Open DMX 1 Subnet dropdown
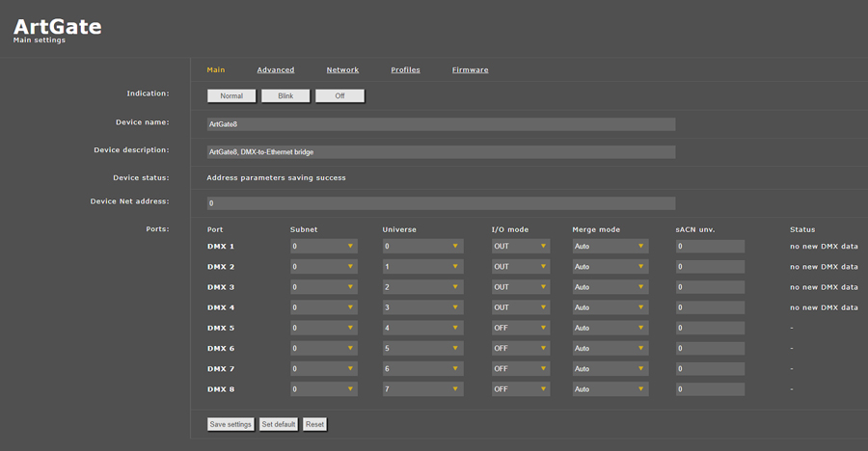Viewport: 868px width, 451px height. (x=324, y=247)
